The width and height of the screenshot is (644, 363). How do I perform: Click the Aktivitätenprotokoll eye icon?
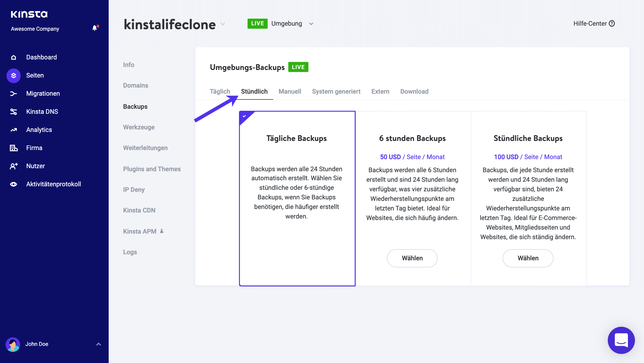(x=14, y=184)
